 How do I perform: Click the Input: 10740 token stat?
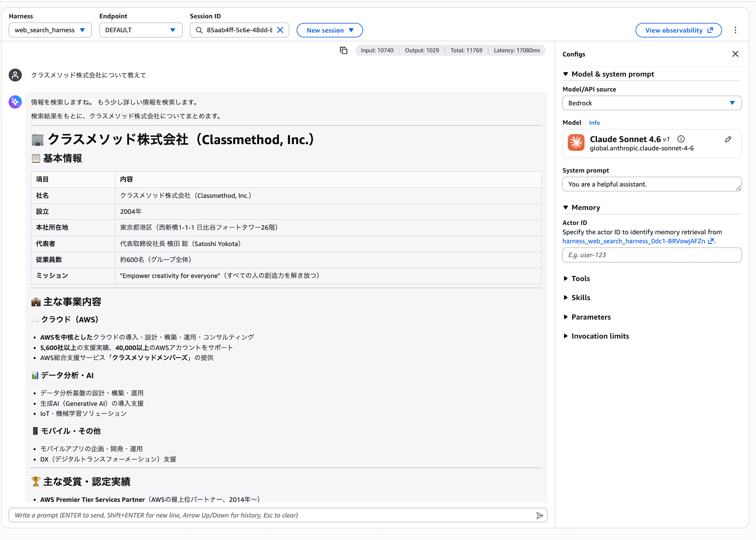[x=377, y=50]
